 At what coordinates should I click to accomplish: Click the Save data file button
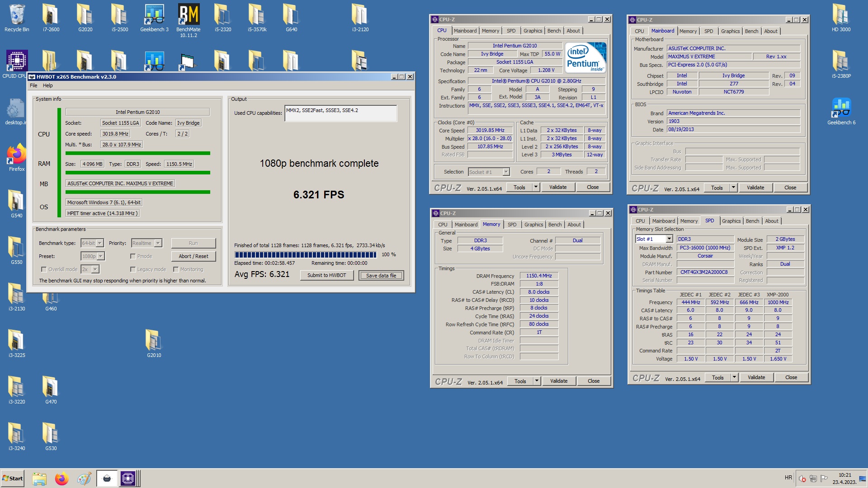381,275
